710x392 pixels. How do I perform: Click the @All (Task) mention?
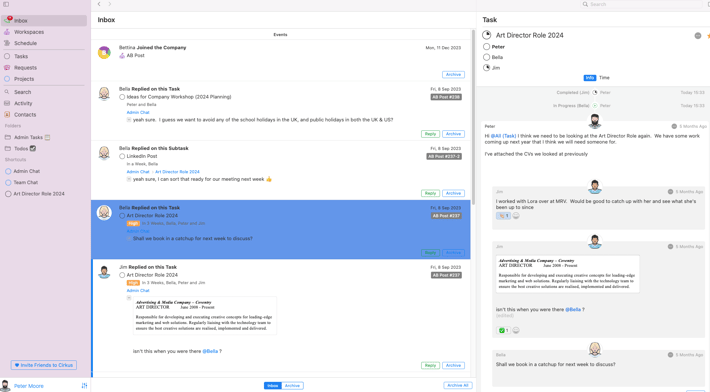pyautogui.click(x=503, y=136)
